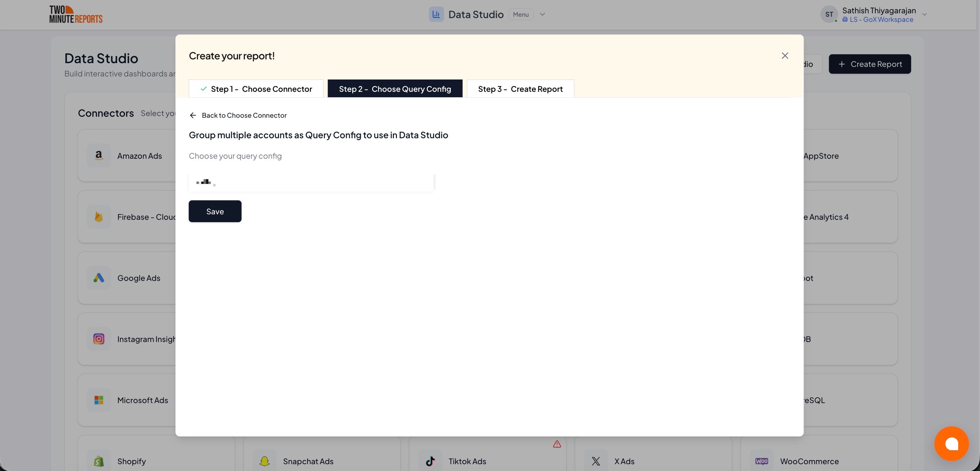Open the Menu dropdown next to Data Studio

coord(520,14)
